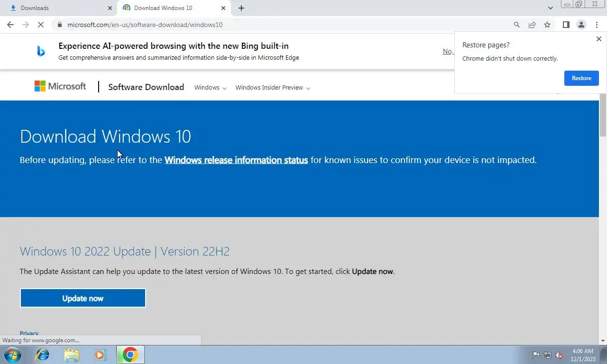
Task: Click the browser forward arrow
Action: pos(26,25)
